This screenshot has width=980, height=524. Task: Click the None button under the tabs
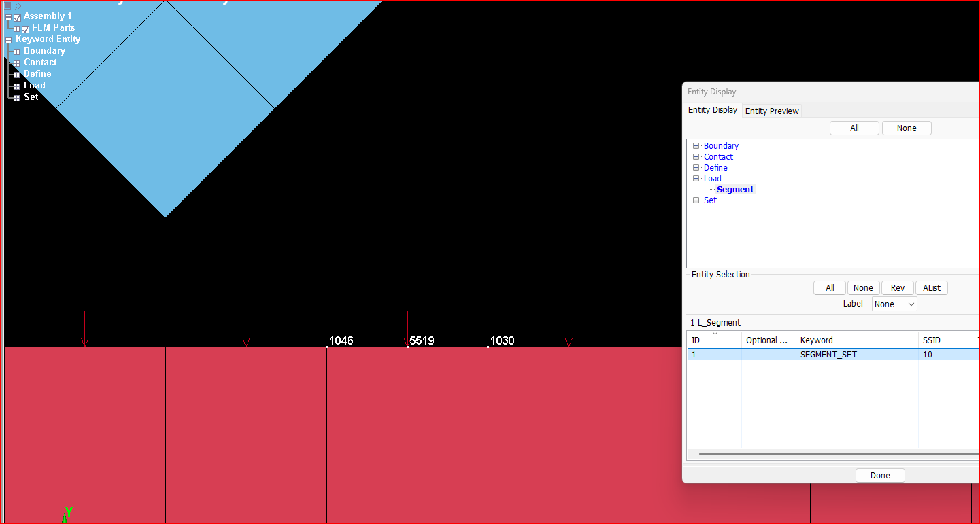(907, 128)
